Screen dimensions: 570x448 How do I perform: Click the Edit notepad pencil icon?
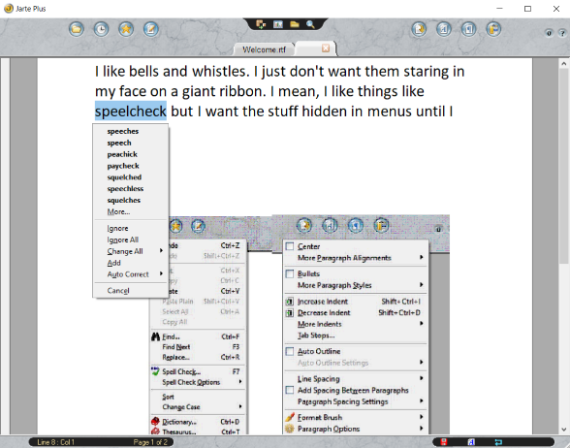pos(150,29)
